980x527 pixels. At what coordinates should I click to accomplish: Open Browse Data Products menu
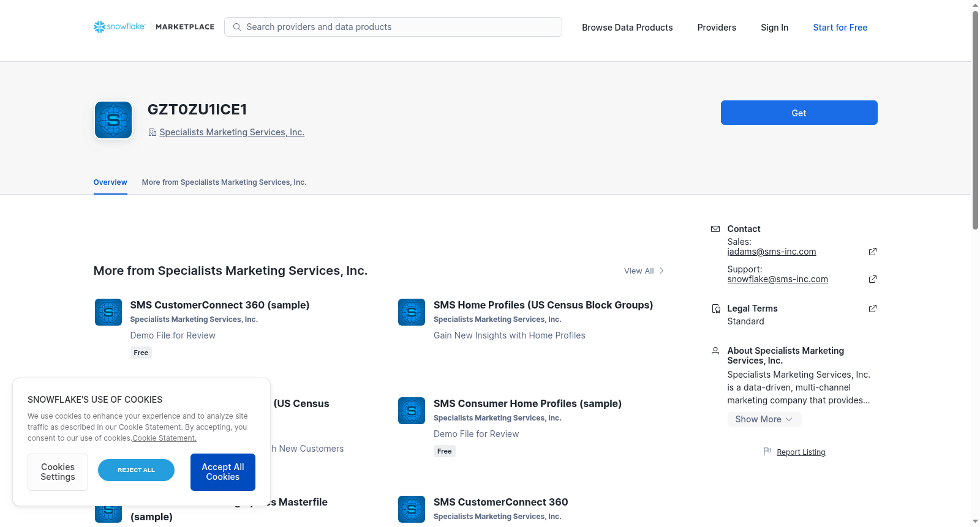[627, 28]
